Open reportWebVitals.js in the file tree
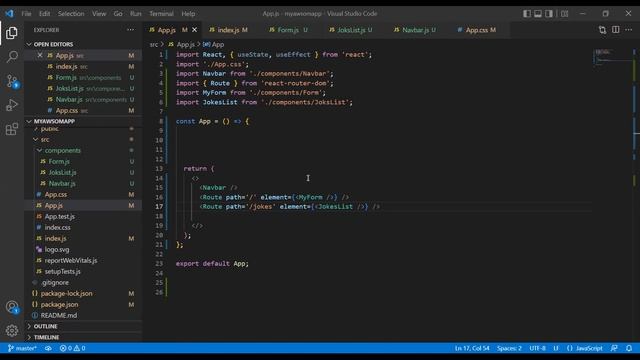 pos(71,260)
